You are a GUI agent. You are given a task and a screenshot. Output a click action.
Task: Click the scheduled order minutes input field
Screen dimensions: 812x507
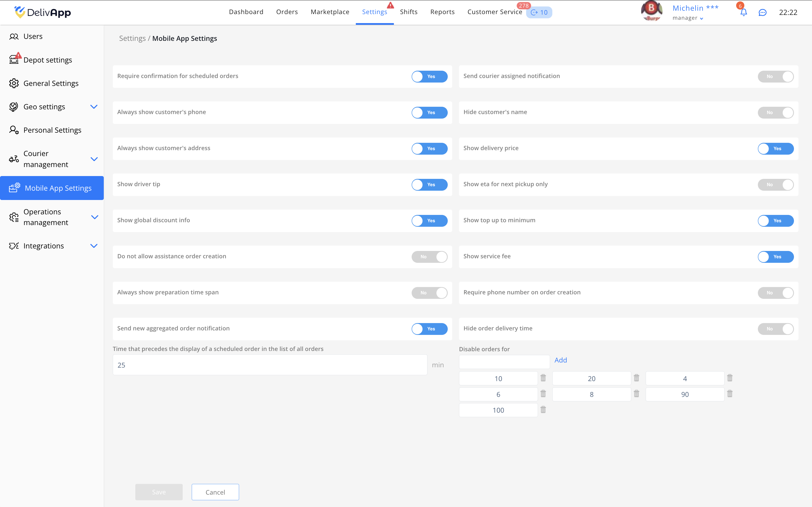[270, 365]
